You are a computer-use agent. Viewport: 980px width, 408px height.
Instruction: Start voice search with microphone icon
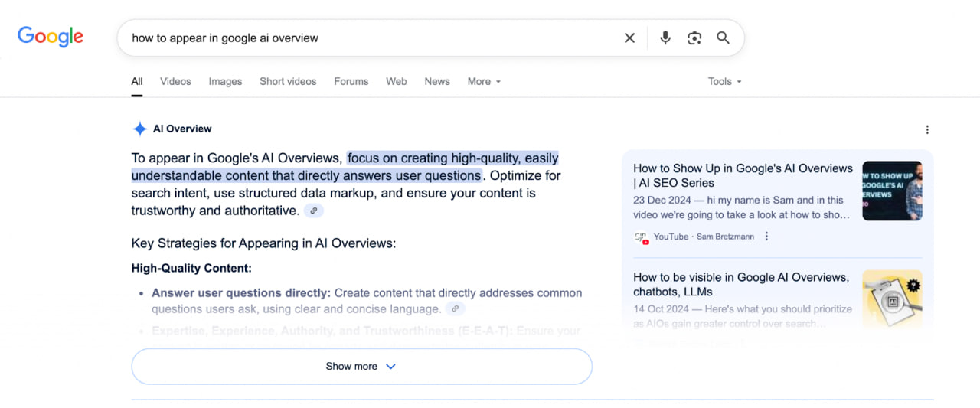point(665,38)
